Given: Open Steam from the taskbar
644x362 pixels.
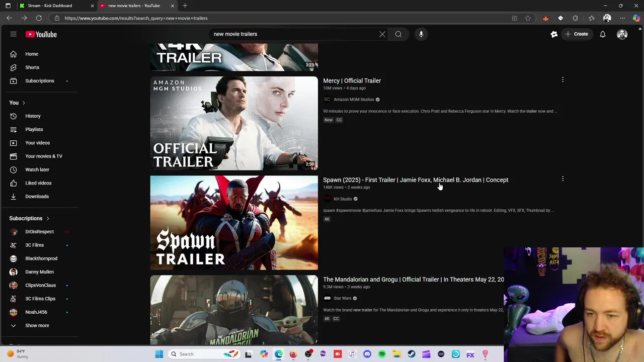Looking at the screenshot, I should point(411,354).
